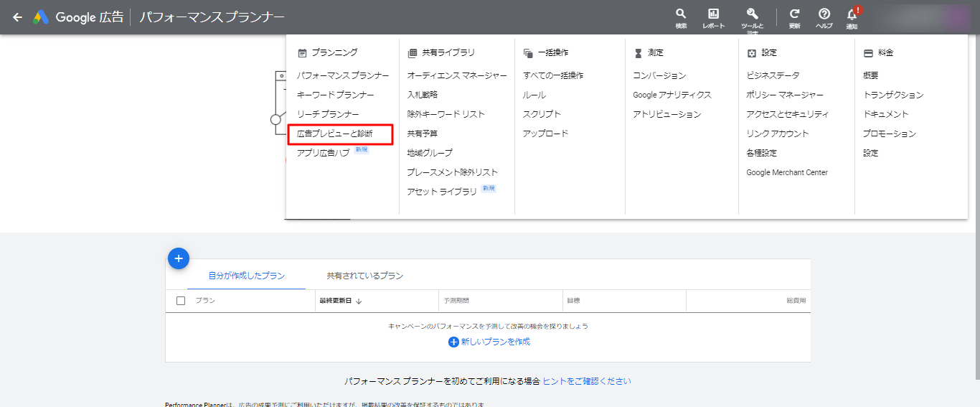Click the 測定 column heading
Screen dimensions: 980x407
[x=656, y=52]
